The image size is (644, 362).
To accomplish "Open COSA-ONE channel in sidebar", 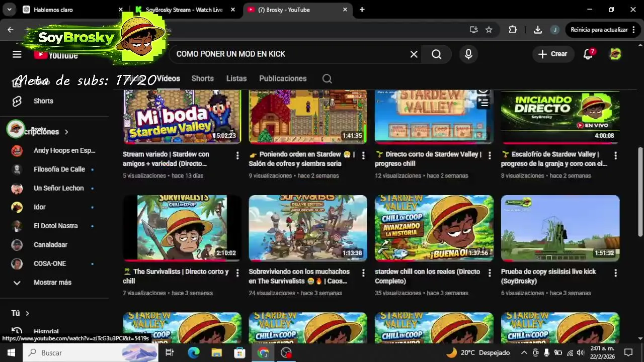I will [x=54, y=263].
